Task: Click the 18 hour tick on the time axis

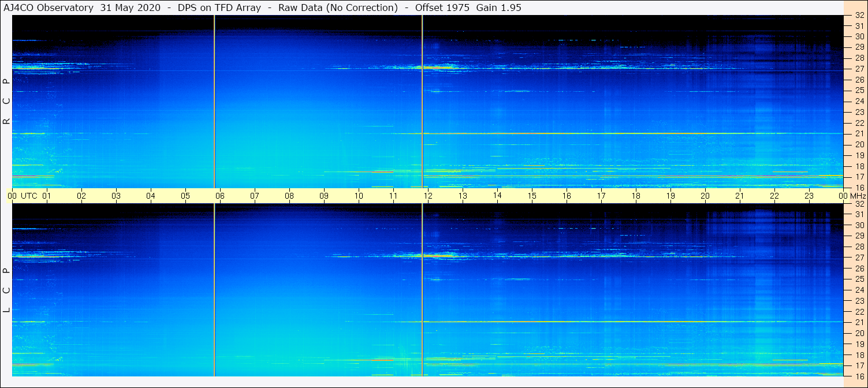Action: 636,196
